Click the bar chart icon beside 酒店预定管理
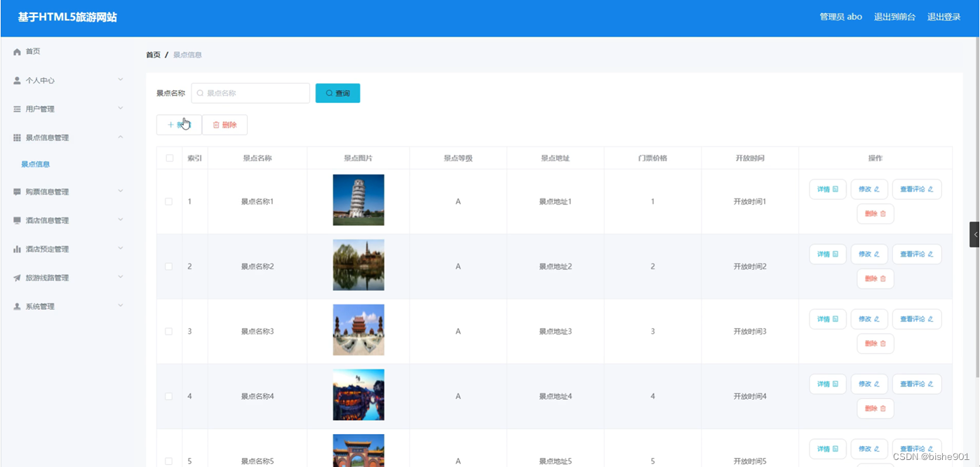The height and width of the screenshot is (467, 980). point(17,250)
